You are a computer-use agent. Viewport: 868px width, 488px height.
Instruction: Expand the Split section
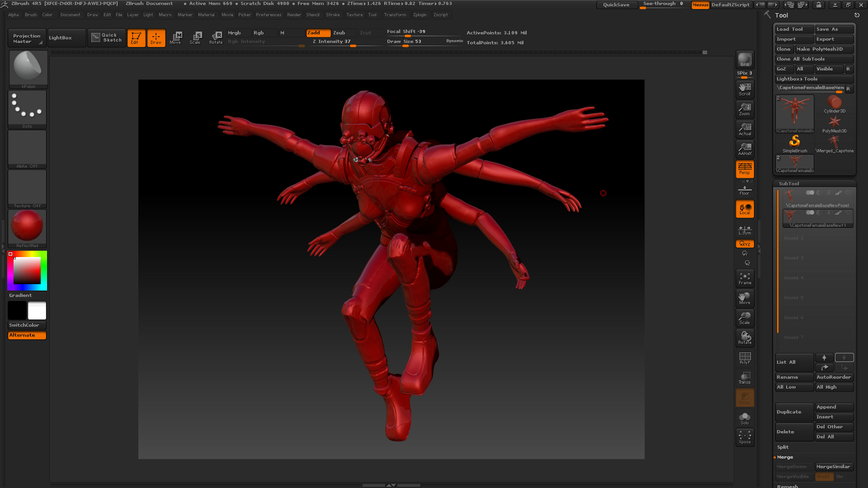point(782,447)
